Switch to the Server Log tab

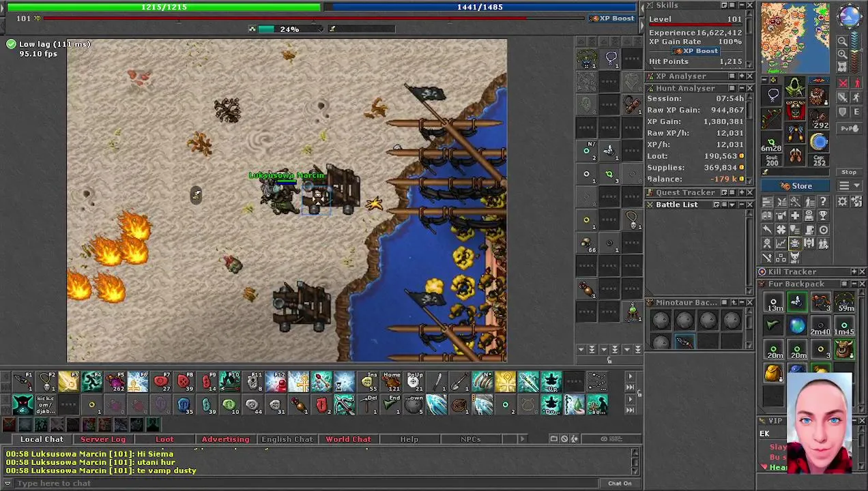(103, 440)
